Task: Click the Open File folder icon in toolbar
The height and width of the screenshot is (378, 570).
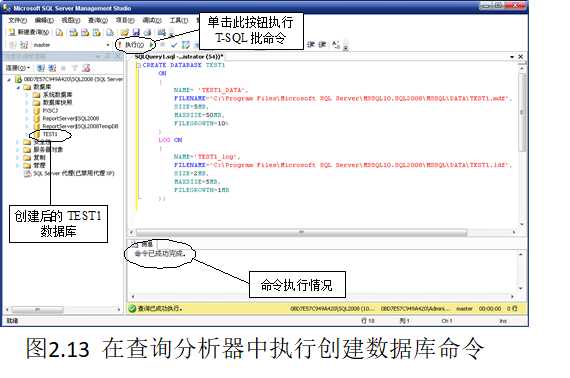Action: [x=125, y=33]
